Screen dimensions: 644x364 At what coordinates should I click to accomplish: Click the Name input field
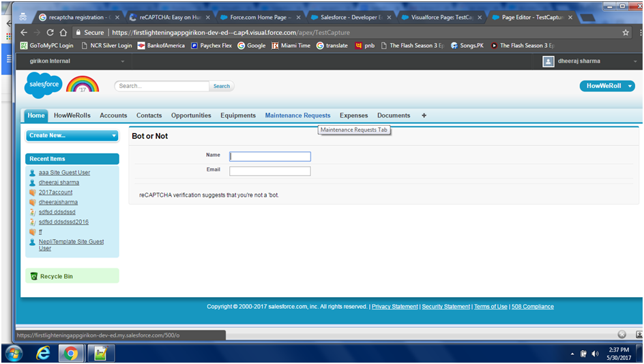(269, 156)
